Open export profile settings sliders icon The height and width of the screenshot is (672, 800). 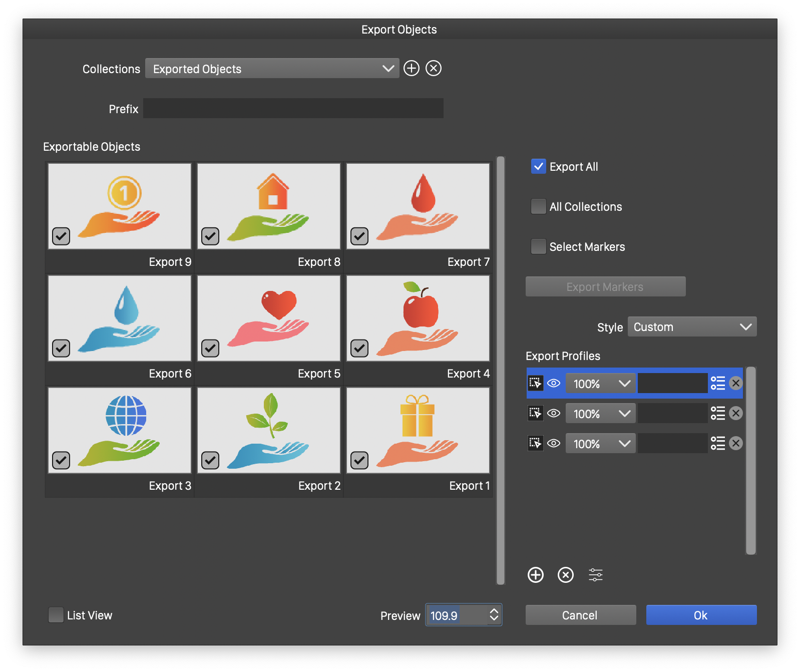coord(595,575)
